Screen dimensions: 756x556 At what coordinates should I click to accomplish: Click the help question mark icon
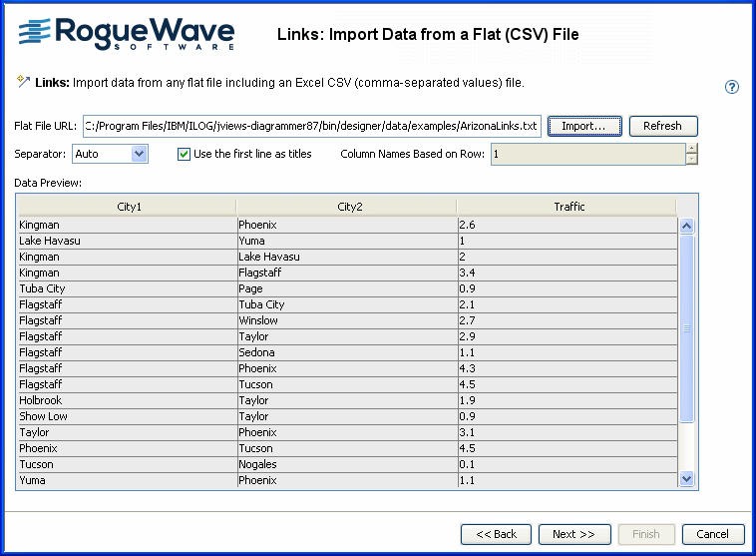pyautogui.click(x=732, y=87)
